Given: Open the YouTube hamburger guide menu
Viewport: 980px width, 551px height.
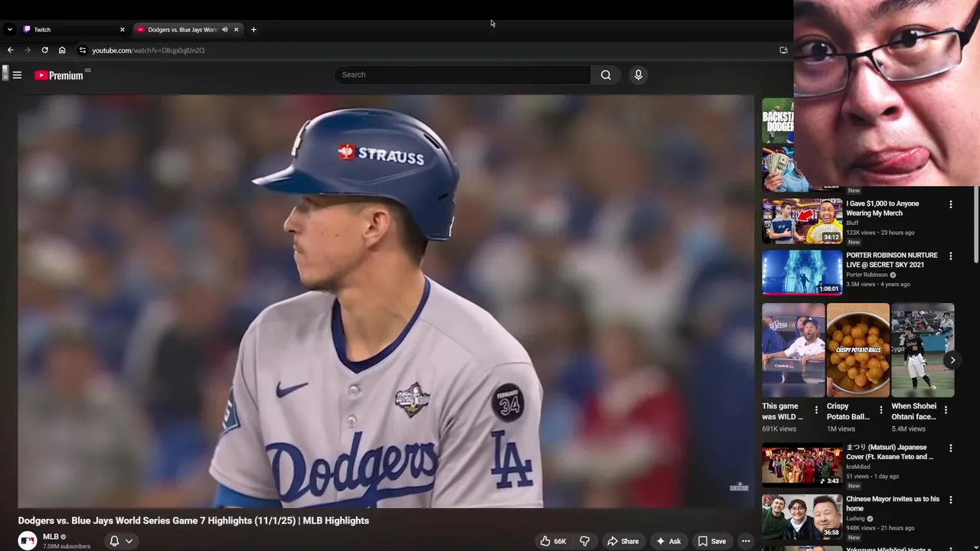Looking at the screenshot, I should pyautogui.click(x=17, y=75).
